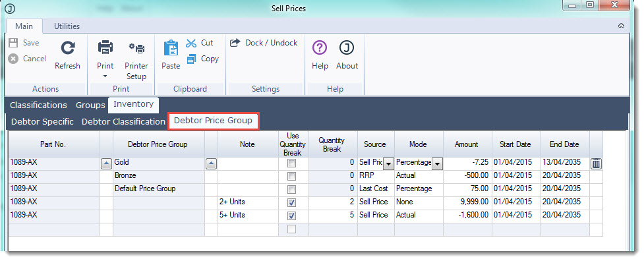Switch to the Utilities ribbon tab
This screenshot has width=644, height=261.
coord(67,26)
